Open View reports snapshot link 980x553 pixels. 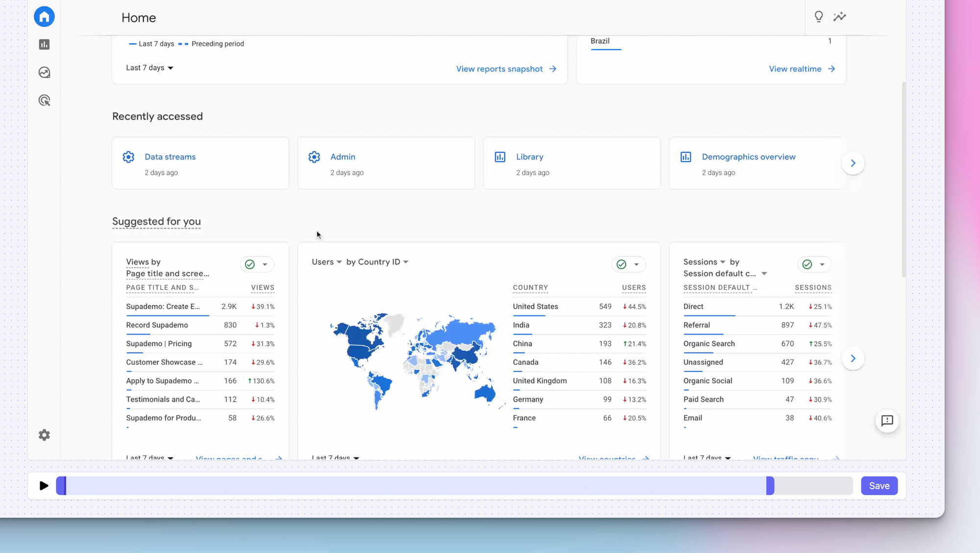pos(499,69)
